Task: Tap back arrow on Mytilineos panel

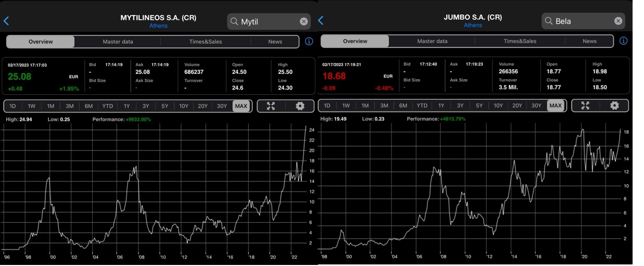Action: (x=6, y=21)
